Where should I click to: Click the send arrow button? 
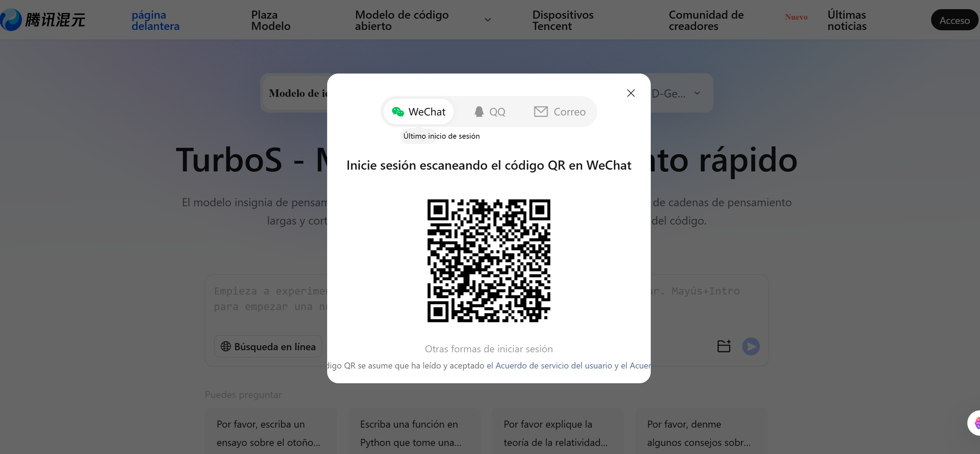pos(751,347)
